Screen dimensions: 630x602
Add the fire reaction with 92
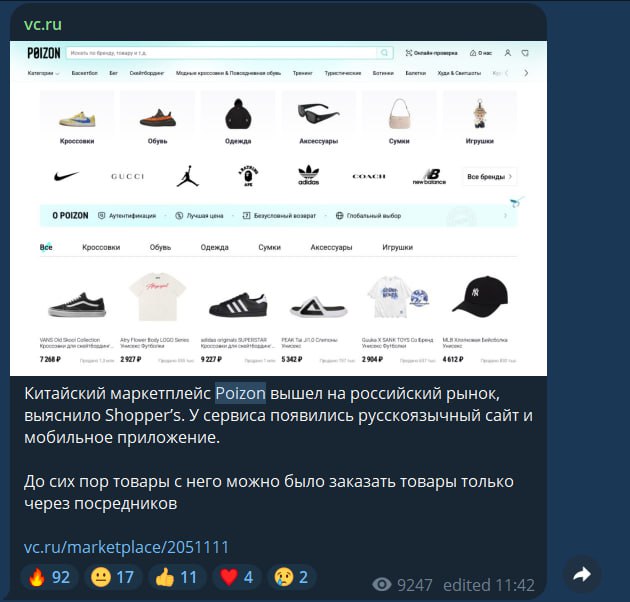point(50,577)
